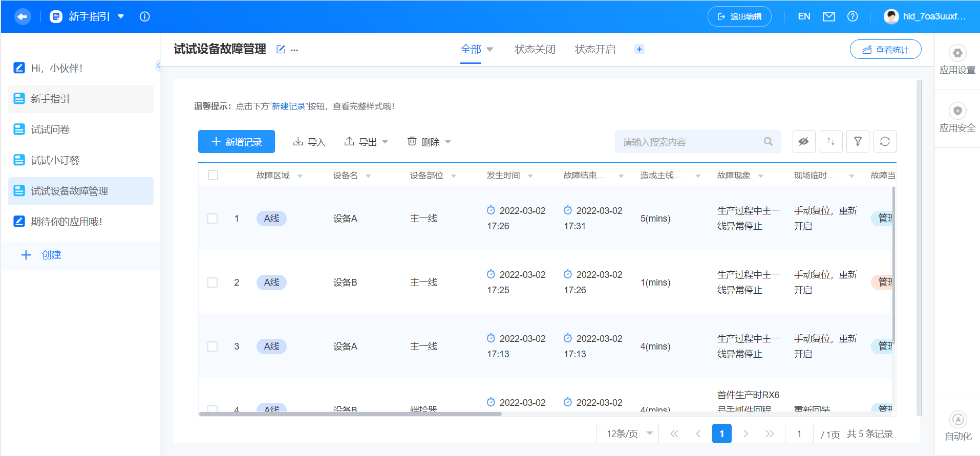This screenshot has width=980, height=456.
Task: Check the checkbox for row 3
Action: [212, 346]
